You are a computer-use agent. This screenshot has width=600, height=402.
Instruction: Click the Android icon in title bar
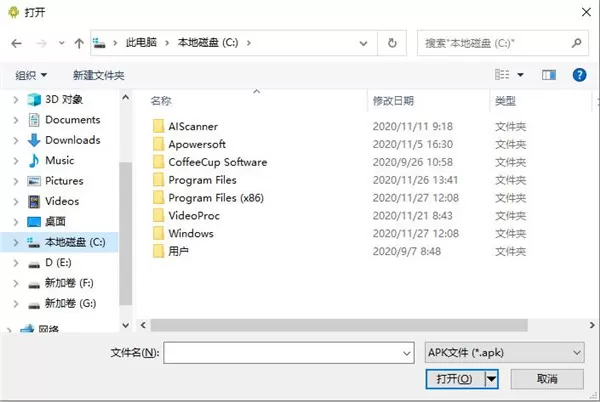[x=13, y=12]
